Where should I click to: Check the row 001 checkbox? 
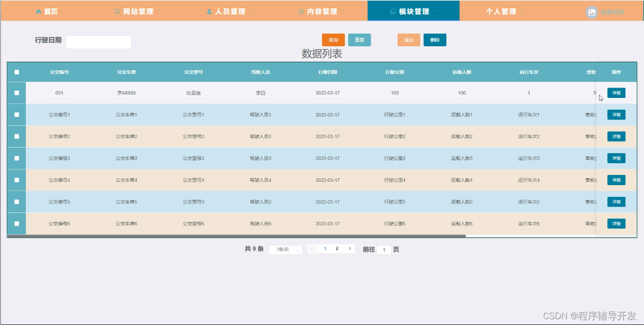(17, 93)
